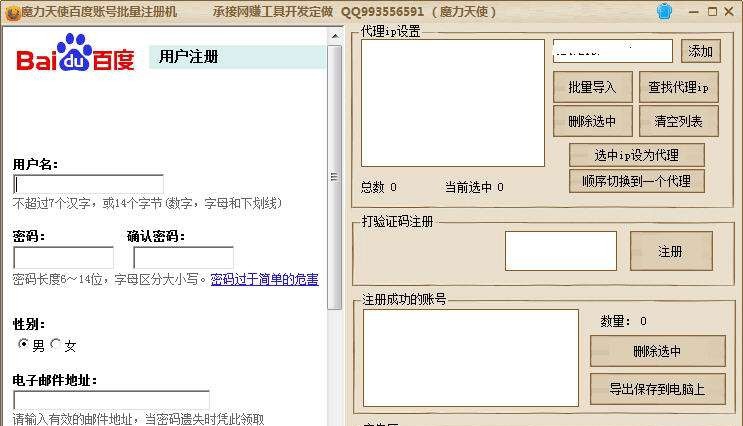Maximize the registration tool window

click(712, 12)
